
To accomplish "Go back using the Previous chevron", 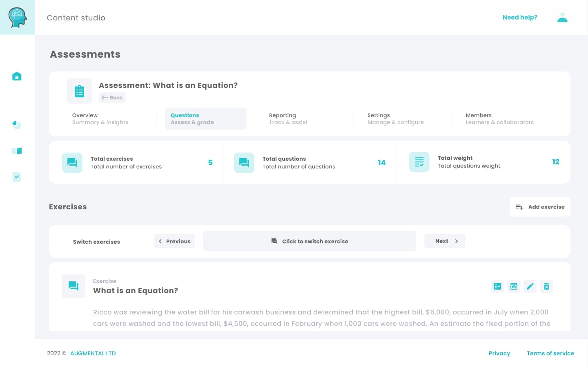I will coord(160,241).
